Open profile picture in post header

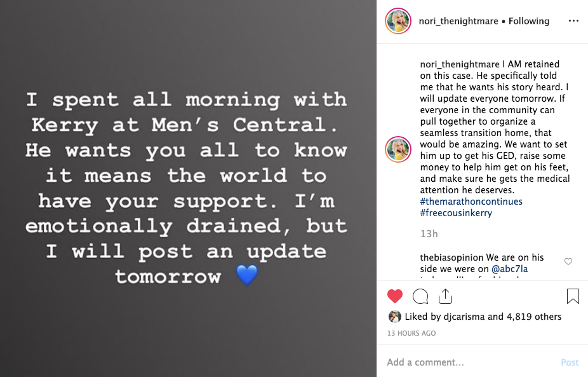click(398, 21)
